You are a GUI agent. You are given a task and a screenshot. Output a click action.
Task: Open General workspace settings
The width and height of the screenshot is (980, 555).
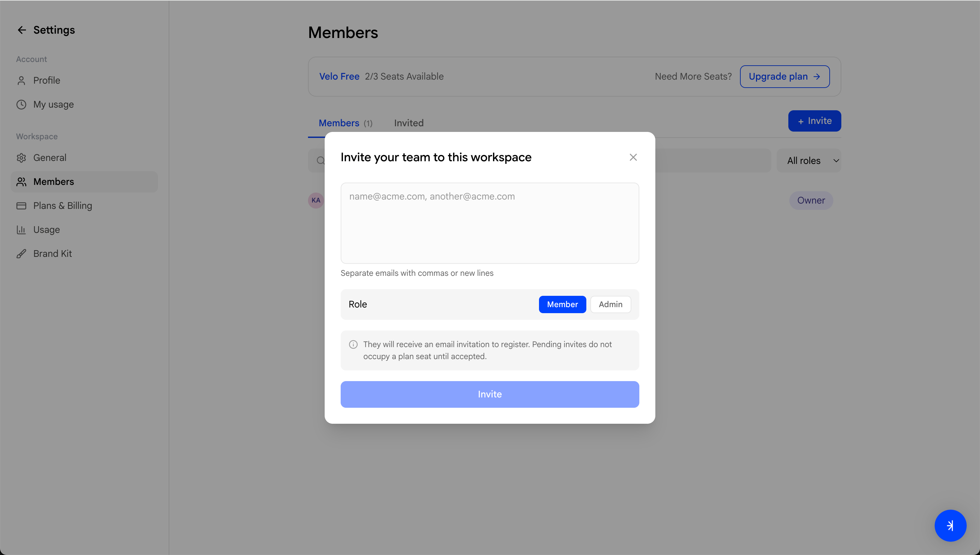(84, 158)
